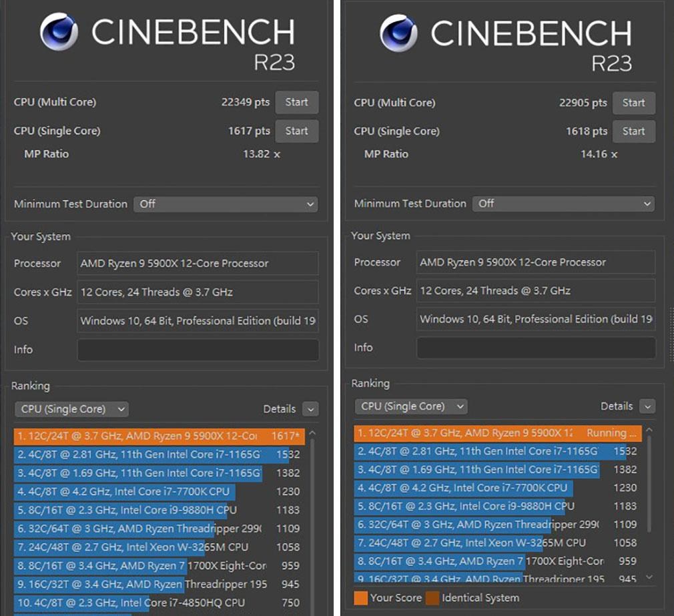This screenshot has height=616, width=674.
Task: Open Minimum Test Duration dropdown in left window
Action: coord(225,204)
